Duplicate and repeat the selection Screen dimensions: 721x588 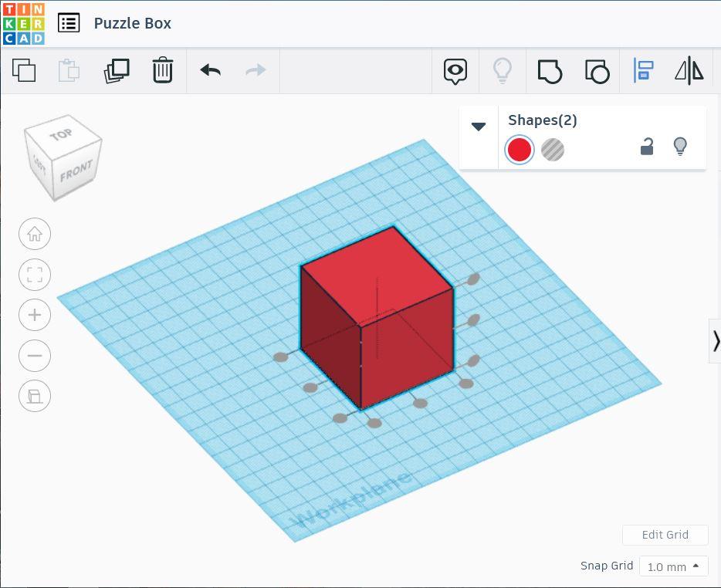(117, 71)
